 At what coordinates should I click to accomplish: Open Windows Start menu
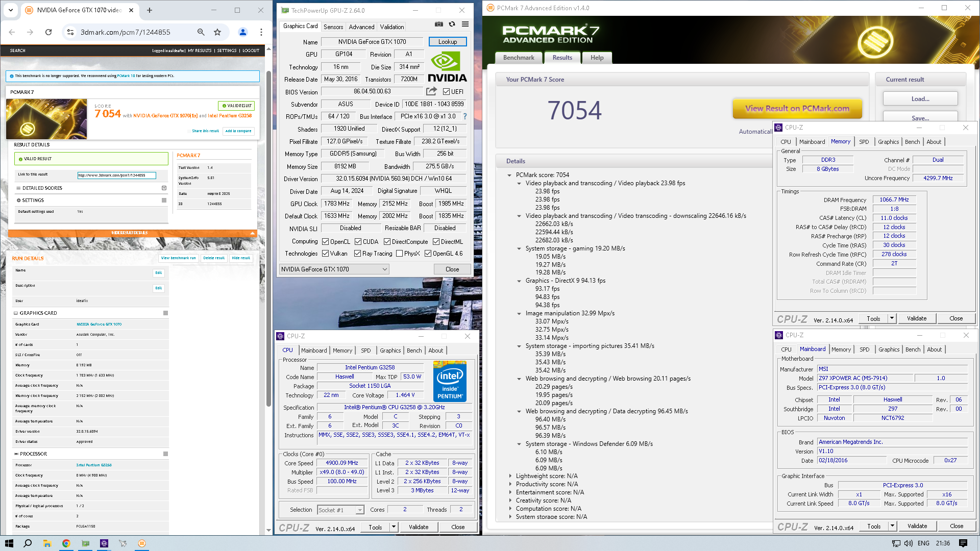coord(9,543)
